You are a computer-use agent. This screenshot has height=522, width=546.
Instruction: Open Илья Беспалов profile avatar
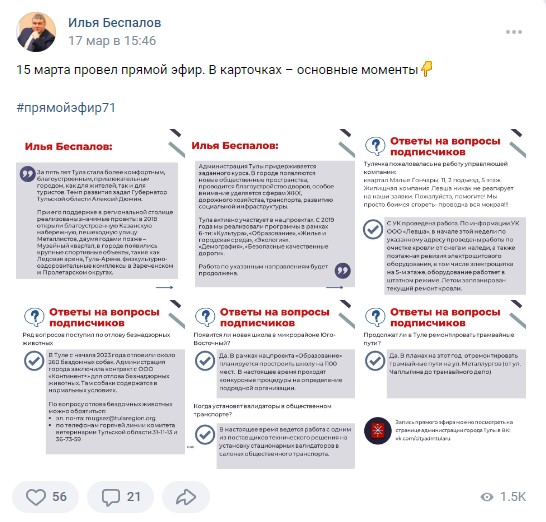tap(36, 32)
